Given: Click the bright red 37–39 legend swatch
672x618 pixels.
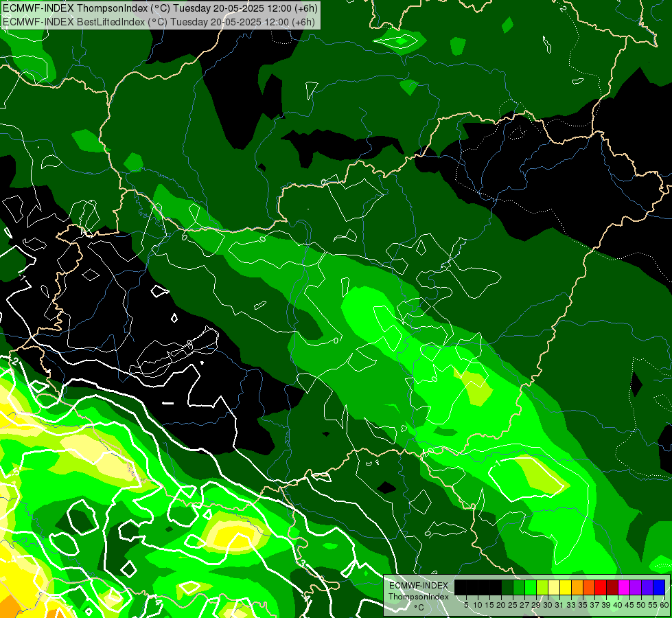Looking at the screenshot, I should pos(601,587).
